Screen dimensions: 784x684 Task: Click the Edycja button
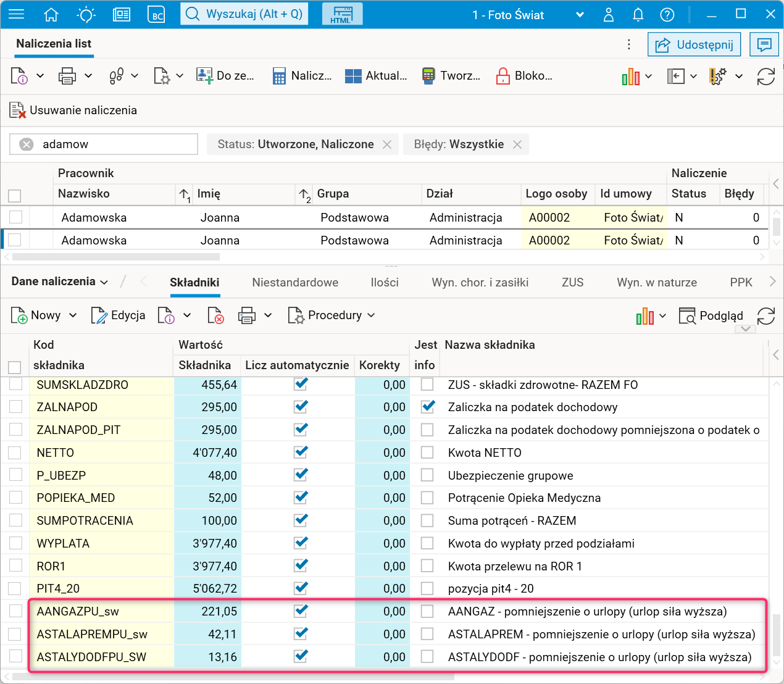pyautogui.click(x=119, y=315)
